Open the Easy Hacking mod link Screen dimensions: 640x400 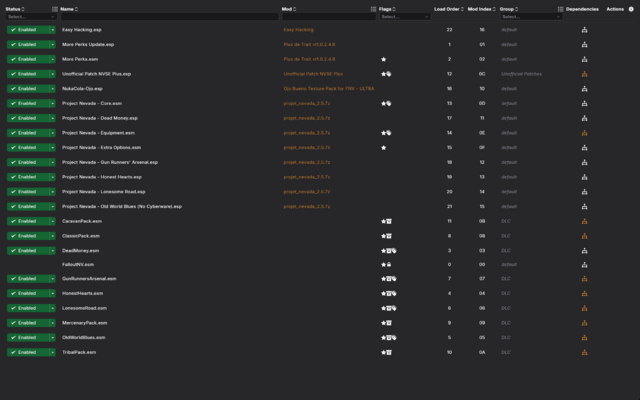coord(298,30)
